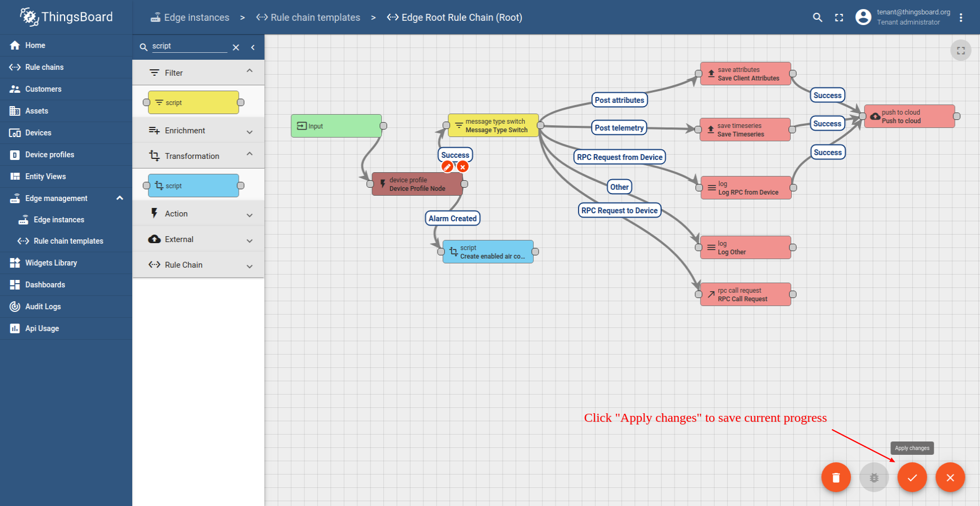Screen dimensions: 980x506
Task: Expand the Rule Chain section
Action: tap(198, 265)
